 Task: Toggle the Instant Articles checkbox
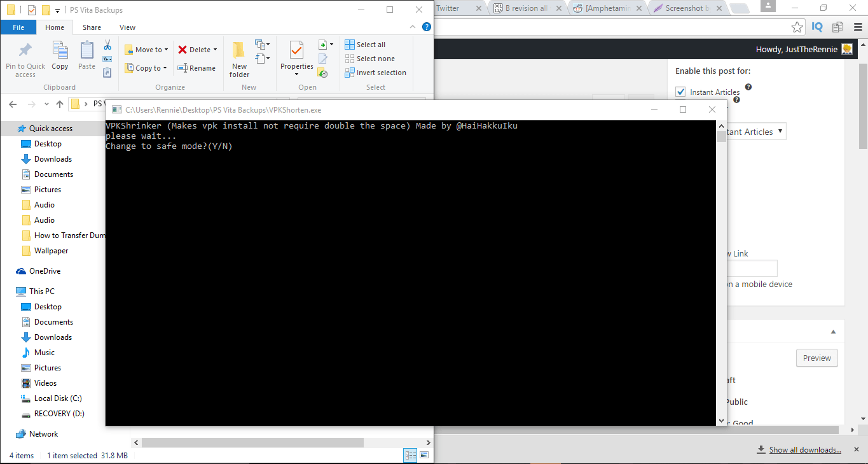pyautogui.click(x=680, y=92)
